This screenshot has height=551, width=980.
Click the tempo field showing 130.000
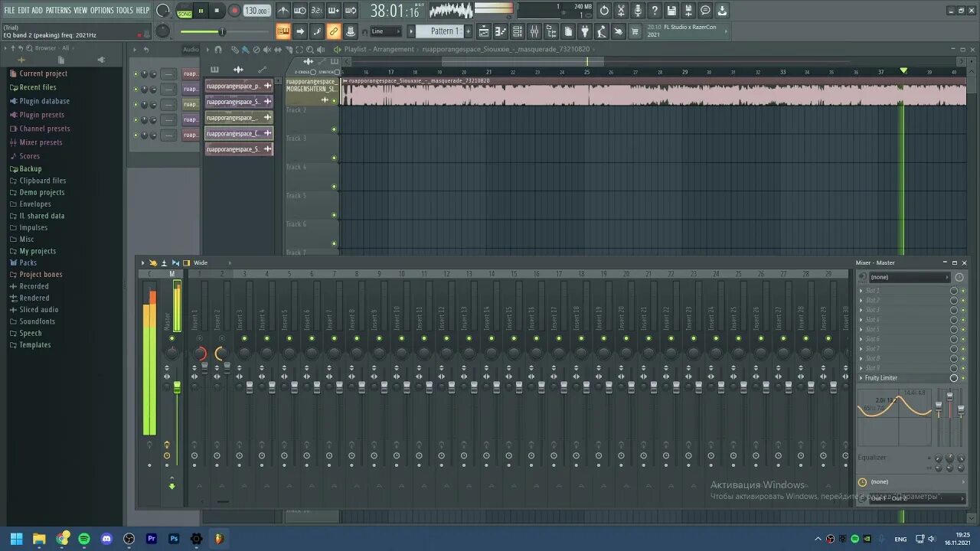tap(256, 11)
